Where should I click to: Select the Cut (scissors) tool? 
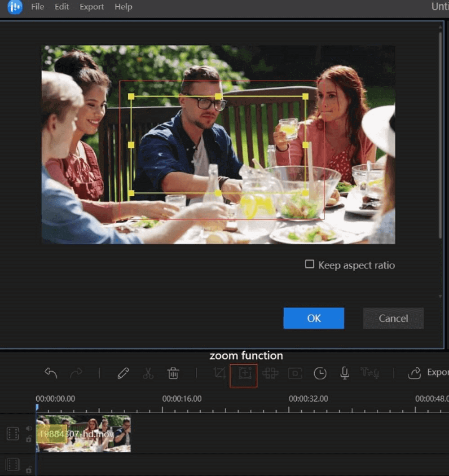[148, 373]
